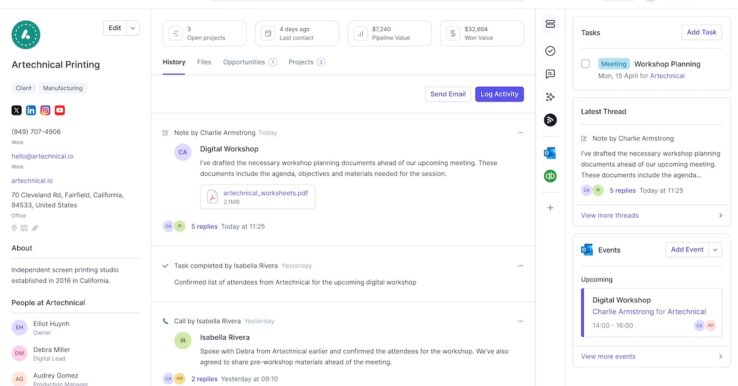Open the artechnical.io website link
The image size is (738, 386).
(x=32, y=181)
